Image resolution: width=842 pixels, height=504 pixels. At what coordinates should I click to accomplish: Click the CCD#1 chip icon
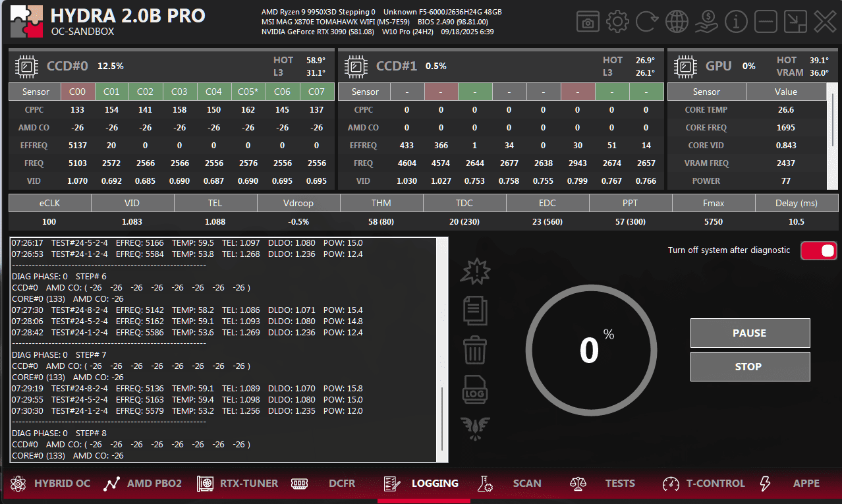356,66
